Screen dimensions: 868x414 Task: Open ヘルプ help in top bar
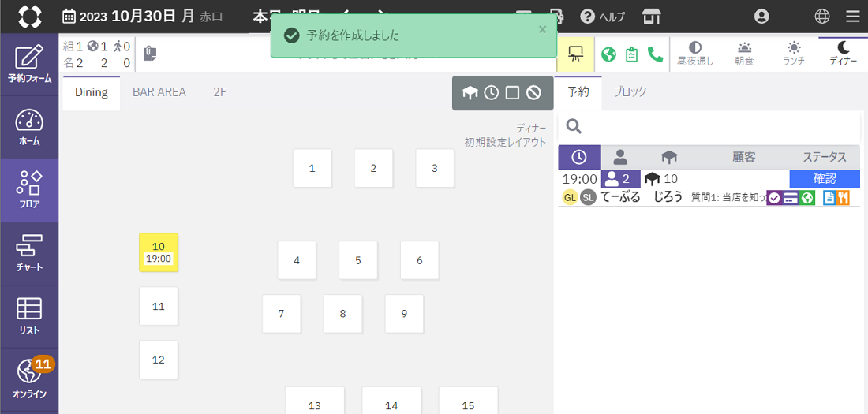pyautogui.click(x=602, y=17)
